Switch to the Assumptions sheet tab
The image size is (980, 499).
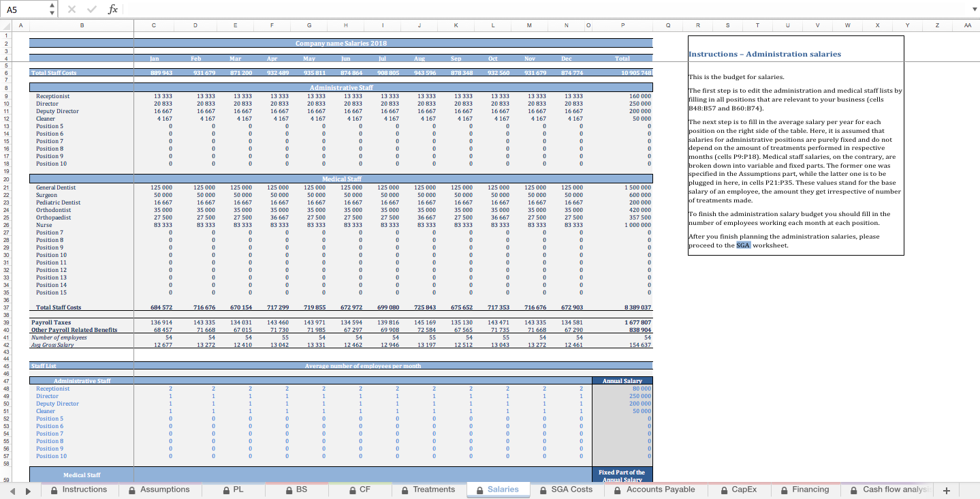pyautogui.click(x=158, y=489)
